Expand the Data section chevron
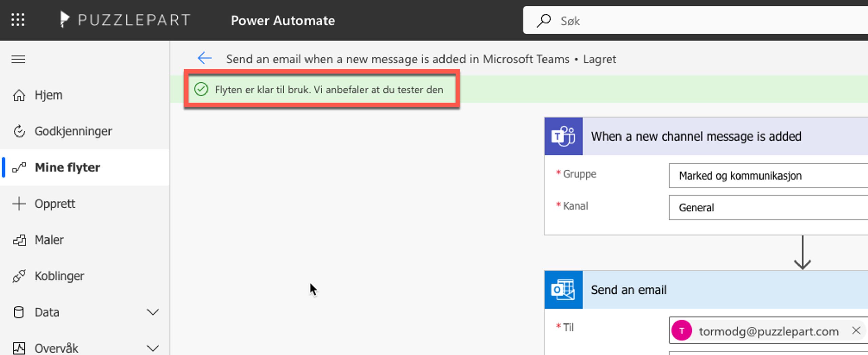The image size is (868, 355). coord(153,312)
